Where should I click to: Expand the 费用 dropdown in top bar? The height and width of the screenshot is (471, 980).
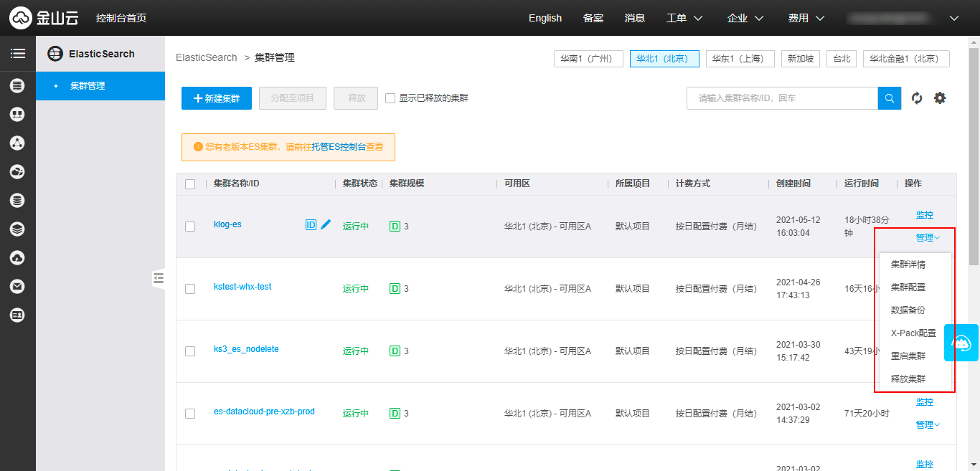coord(806,18)
